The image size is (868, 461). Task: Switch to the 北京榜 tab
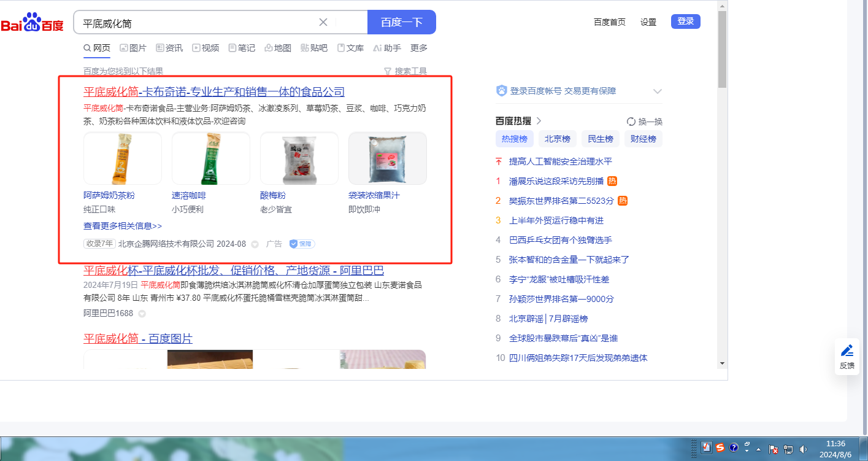(558, 139)
